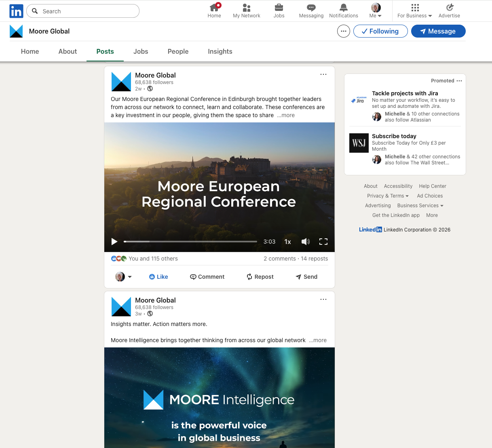
Task: Toggle the Following button
Action: click(x=380, y=31)
